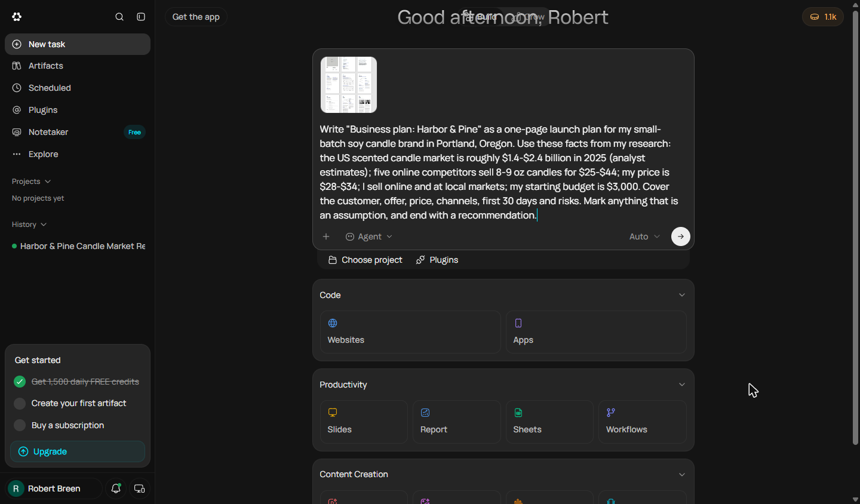This screenshot has width=860, height=504.
Task: Open Scheduled in the sidebar
Action: 78,88
